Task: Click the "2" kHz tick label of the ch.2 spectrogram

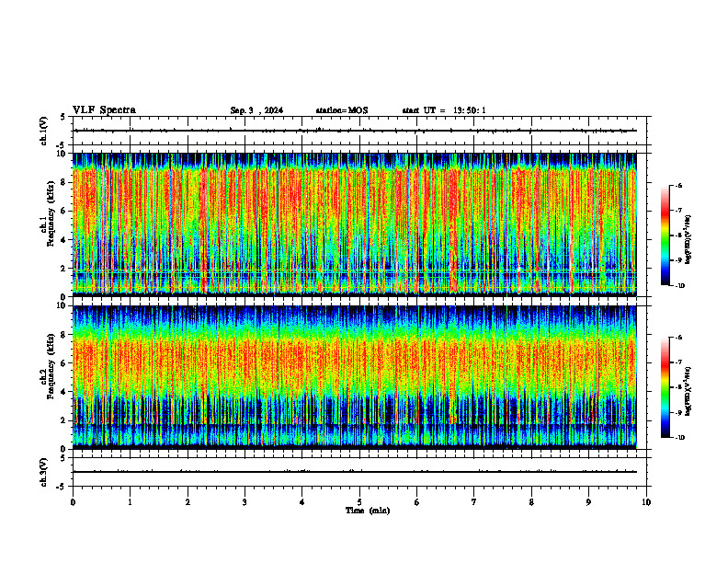Action: click(63, 420)
